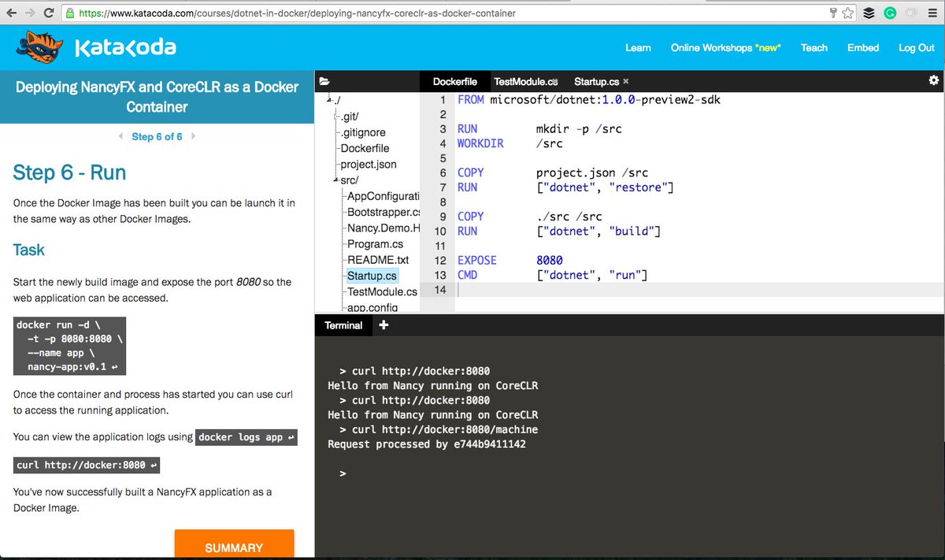Open Program.cs in file tree

click(x=375, y=244)
